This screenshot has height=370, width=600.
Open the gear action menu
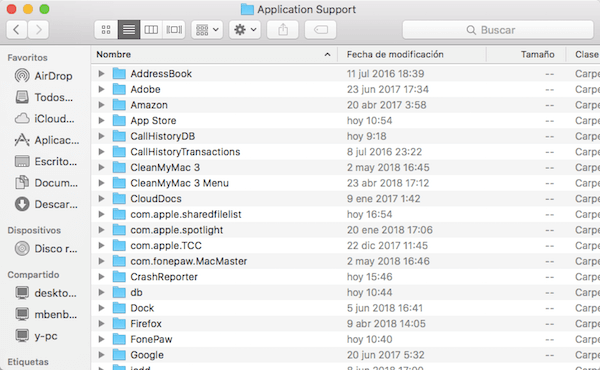click(x=245, y=29)
